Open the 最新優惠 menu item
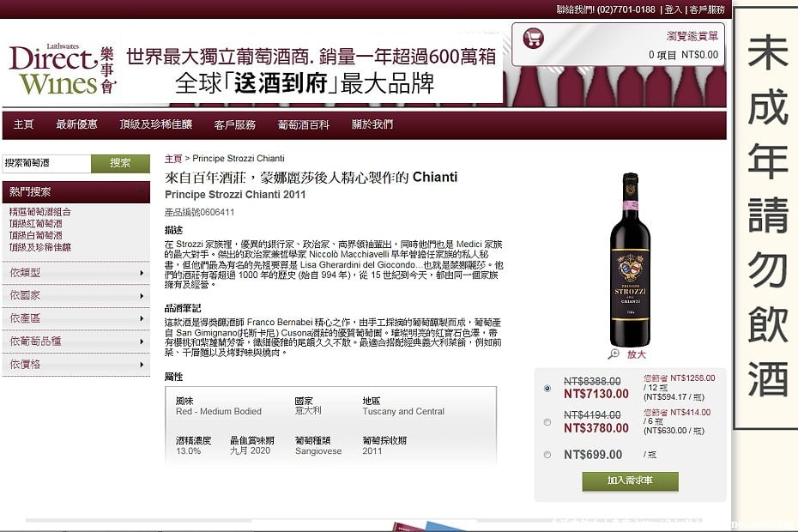 pos(76,124)
